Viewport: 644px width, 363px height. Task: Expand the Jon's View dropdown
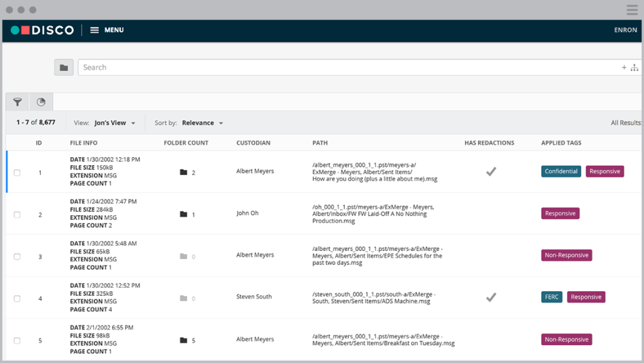[x=114, y=123]
